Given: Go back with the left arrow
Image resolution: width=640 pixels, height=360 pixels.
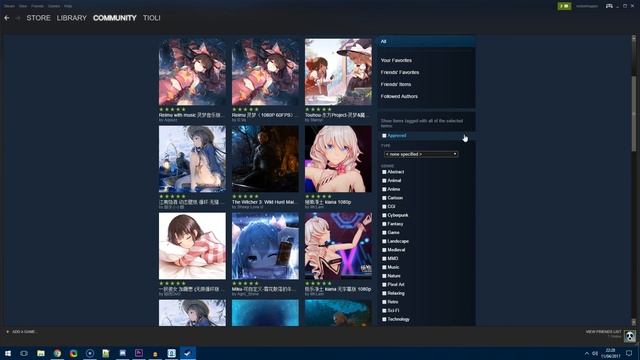Looking at the screenshot, I should 7,18.
